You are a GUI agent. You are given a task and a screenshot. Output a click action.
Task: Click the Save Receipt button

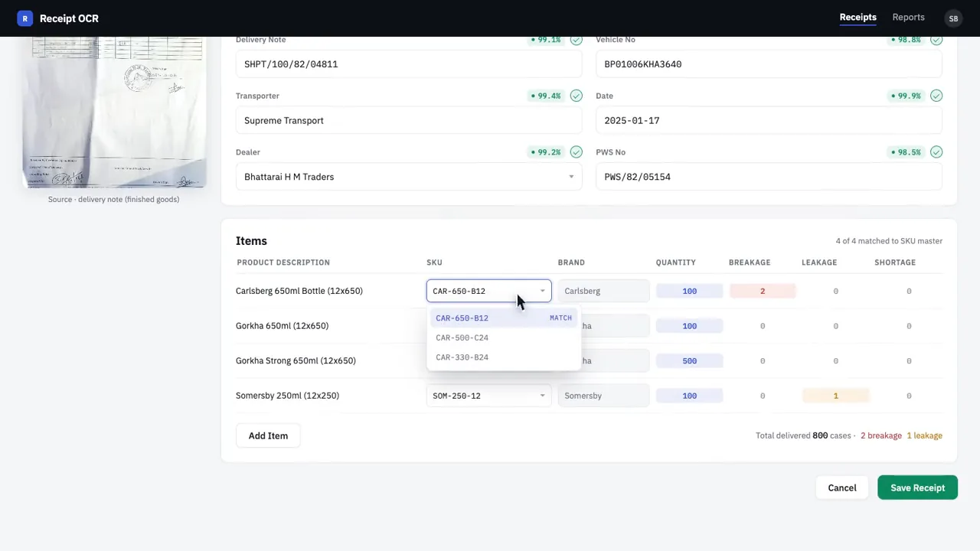(x=917, y=487)
